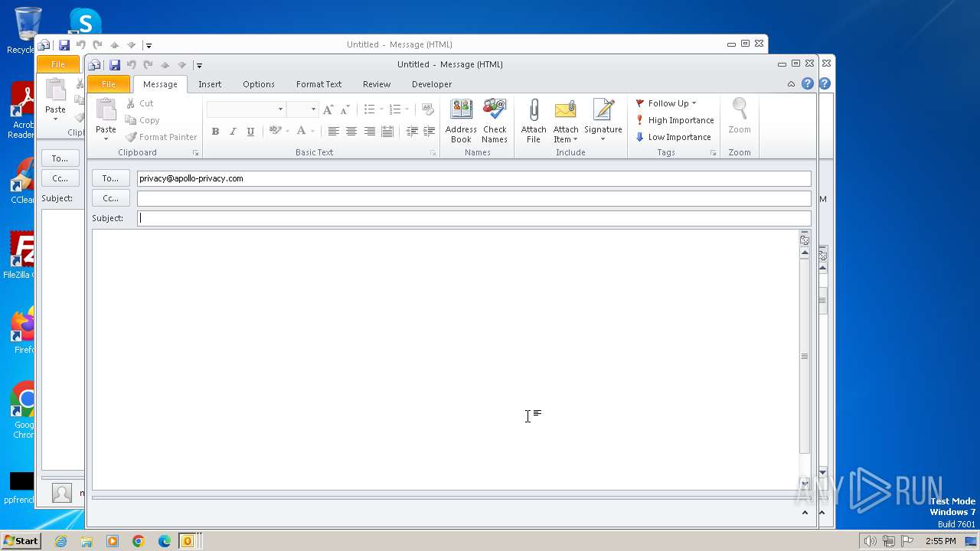Viewport: 980px width, 551px height.
Task: Click the Bullets list icon
Action: (369, 109)
